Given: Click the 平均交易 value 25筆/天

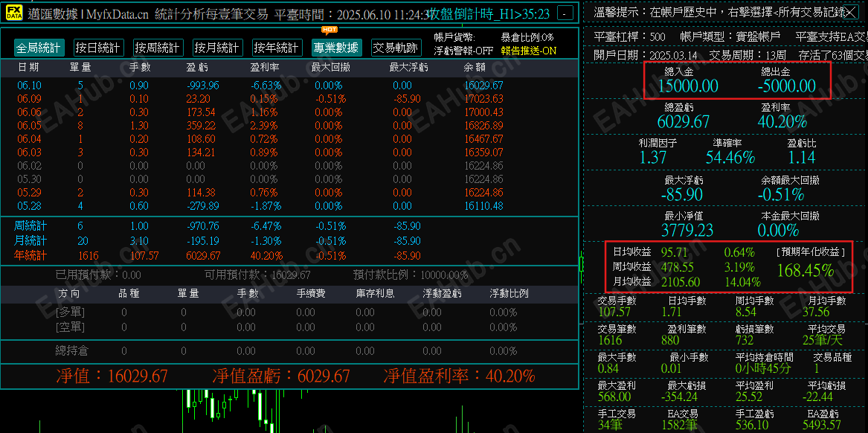Looking at the screenshot, I should pyautogui.click(x=823, y=340).
